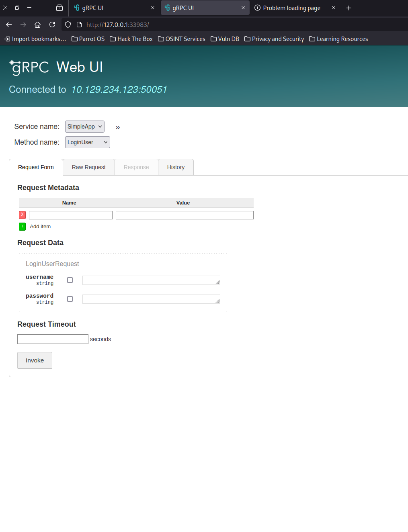
Task: Open the Response tab
Action: (x=136, y=167)
